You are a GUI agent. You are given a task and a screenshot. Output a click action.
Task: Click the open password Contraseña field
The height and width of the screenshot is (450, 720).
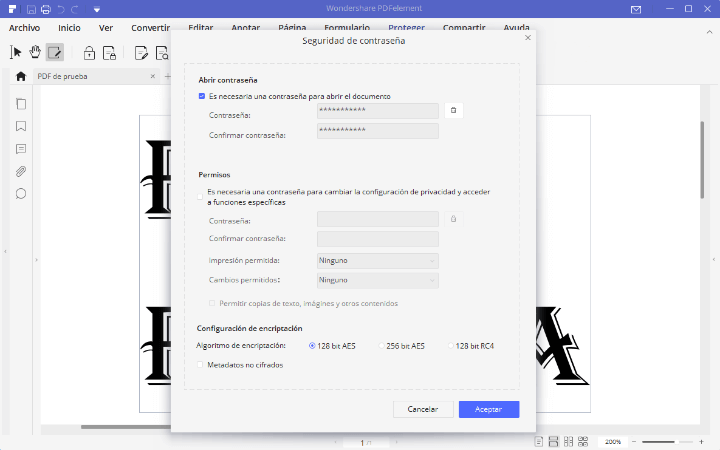click(377, 111)
